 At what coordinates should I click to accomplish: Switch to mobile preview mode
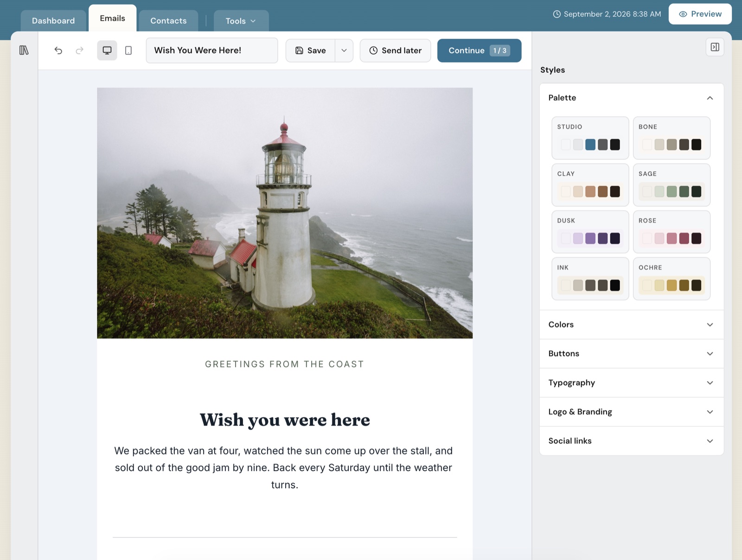(x=128, y=51)
